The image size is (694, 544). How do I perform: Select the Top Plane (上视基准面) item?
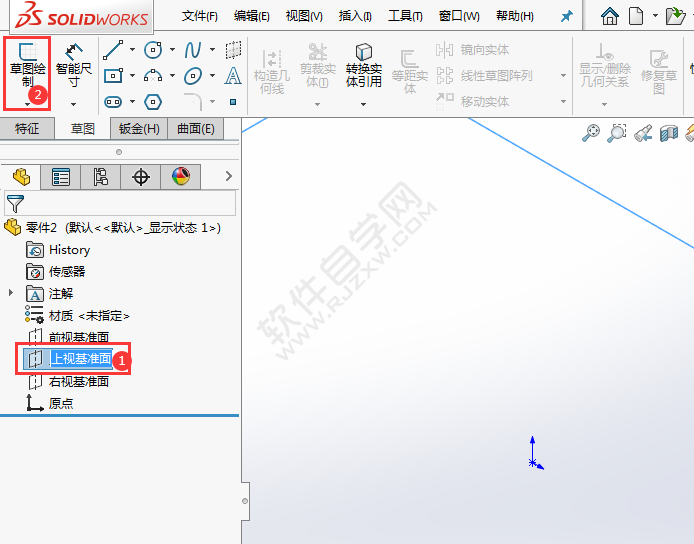(69, 359)
